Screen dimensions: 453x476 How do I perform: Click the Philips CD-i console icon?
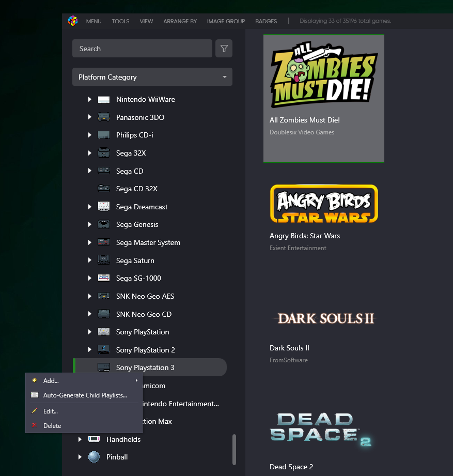(104, 135)
